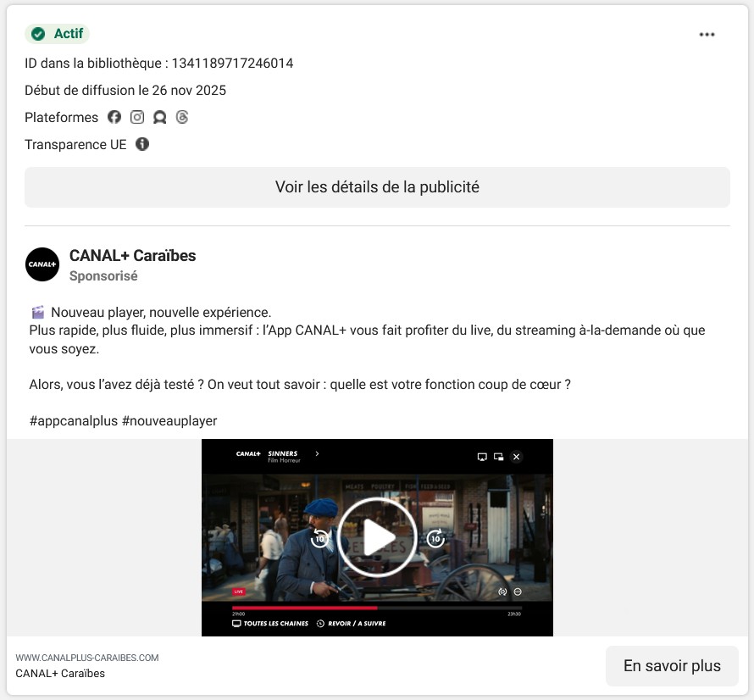
Task: Click Voir les détails de la publicité
Action: [377, 186]
